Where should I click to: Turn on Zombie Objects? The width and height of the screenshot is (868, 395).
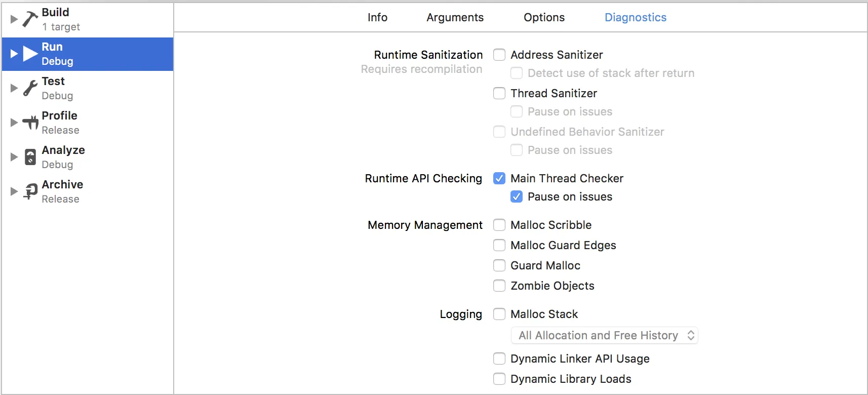[499, 286]
